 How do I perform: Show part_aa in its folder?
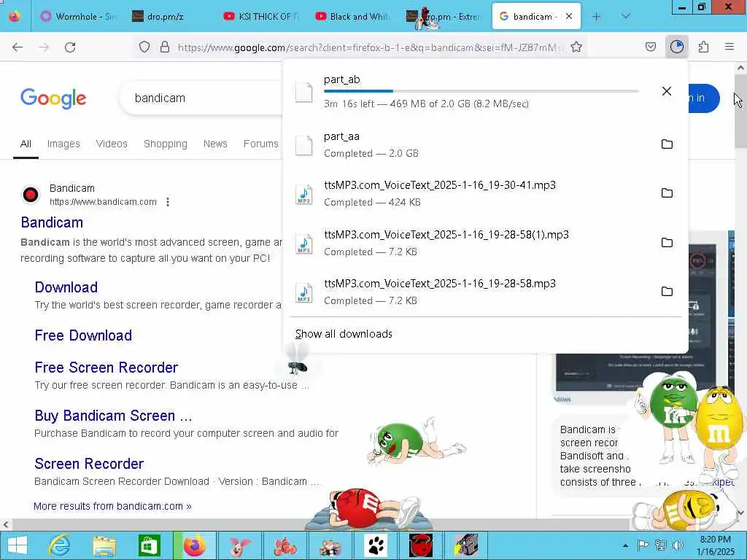click(x=667, y=144)
